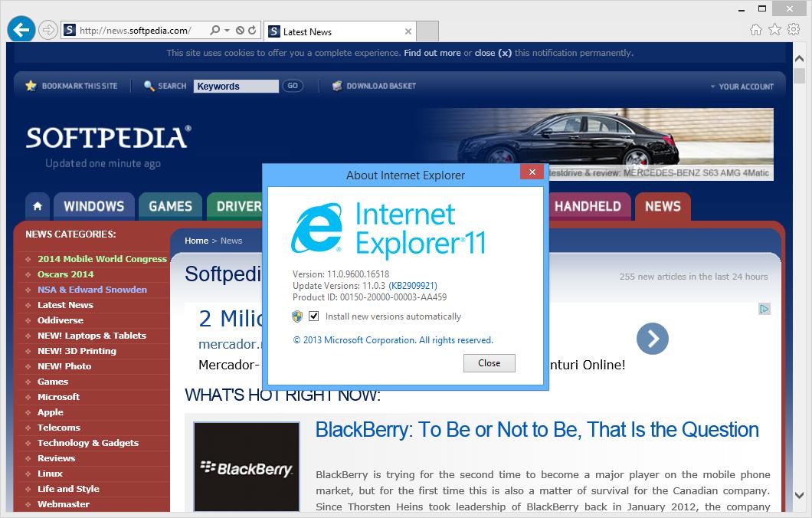Click the ad's blue next arrow circle

[x=653, y=339]
